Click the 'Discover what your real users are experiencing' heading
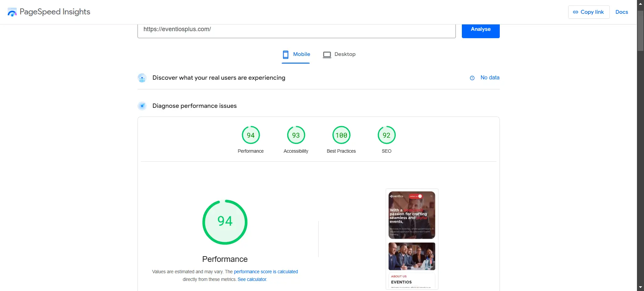 click(219, 78)
